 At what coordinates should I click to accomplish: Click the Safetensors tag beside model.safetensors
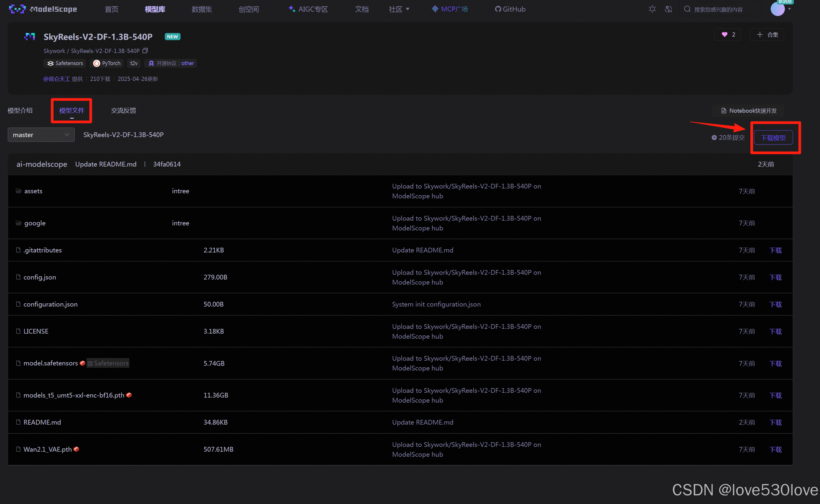(108, 363)
